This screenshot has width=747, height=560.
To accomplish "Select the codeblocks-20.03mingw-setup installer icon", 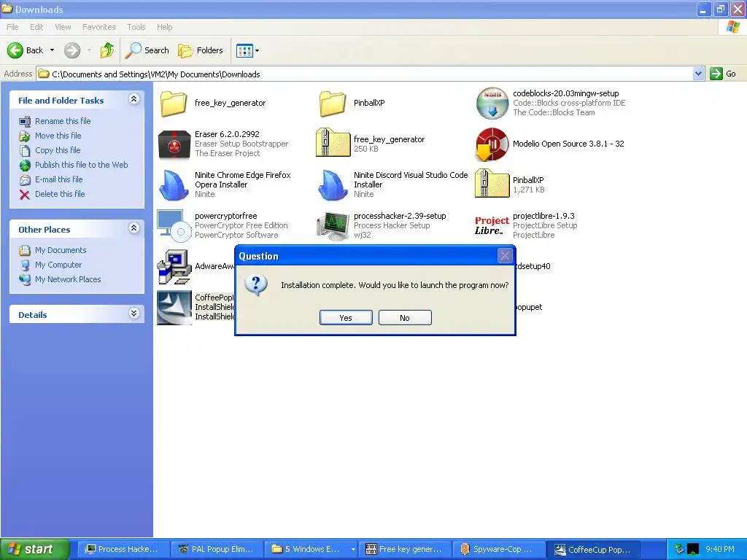I will coord(492,104).
